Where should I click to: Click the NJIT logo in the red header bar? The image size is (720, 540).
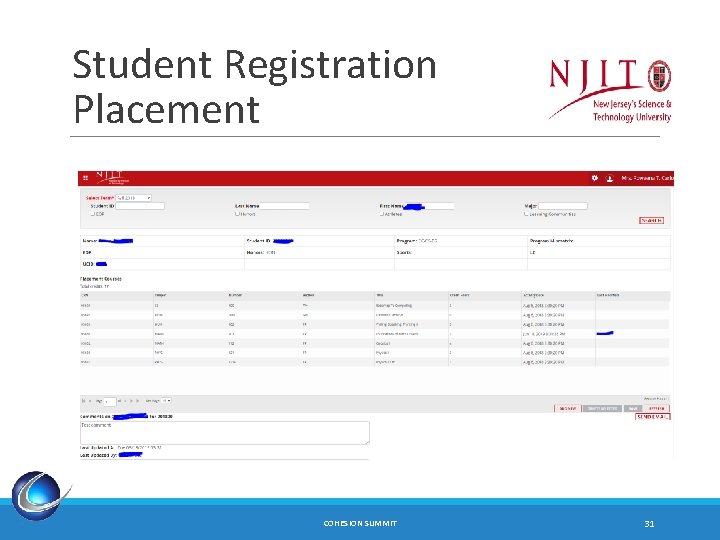point(112,178)
